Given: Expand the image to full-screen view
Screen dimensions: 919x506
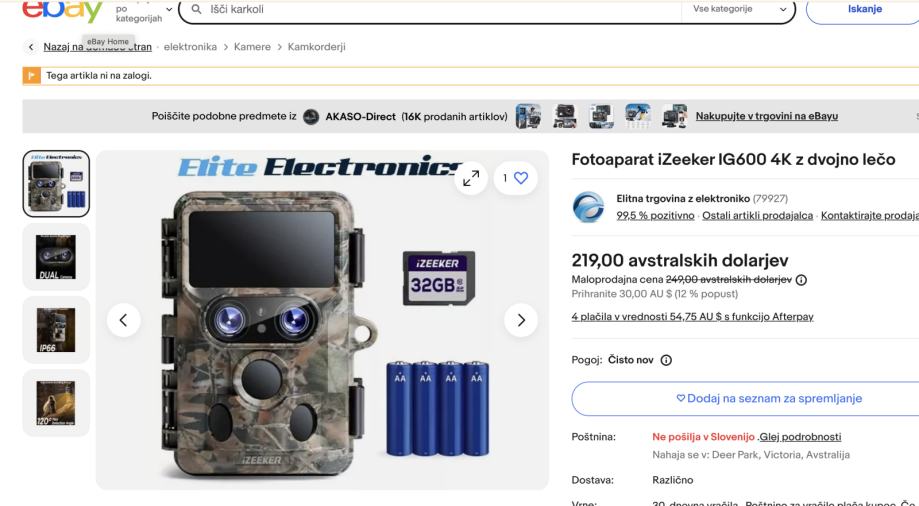Looking at the screenshot, I should tap(471, 178).
